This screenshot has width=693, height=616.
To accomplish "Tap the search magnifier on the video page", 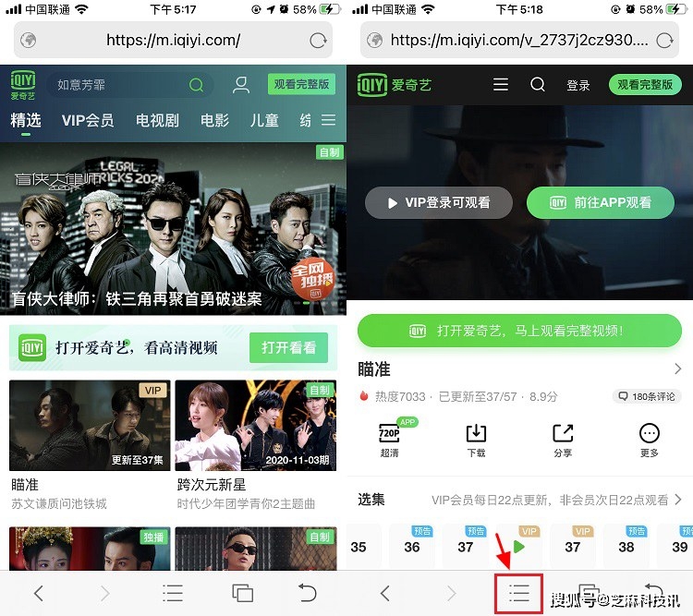I will (538, 85).
